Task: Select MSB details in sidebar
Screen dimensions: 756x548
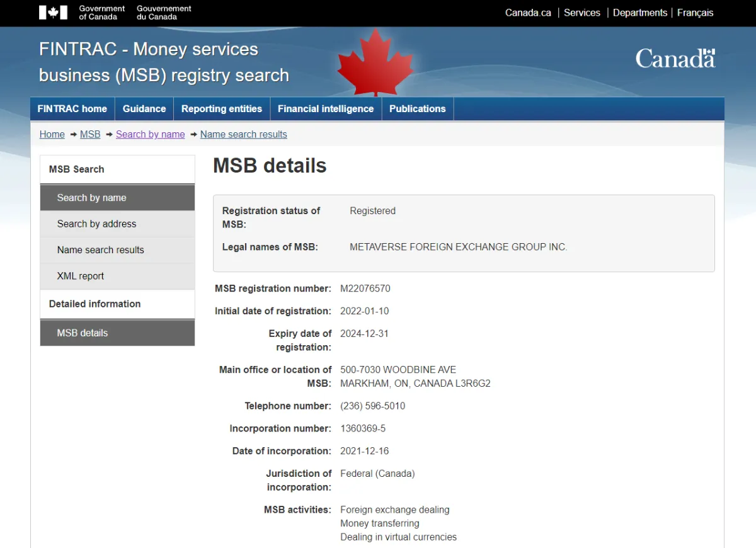Action: pos(117,333)
